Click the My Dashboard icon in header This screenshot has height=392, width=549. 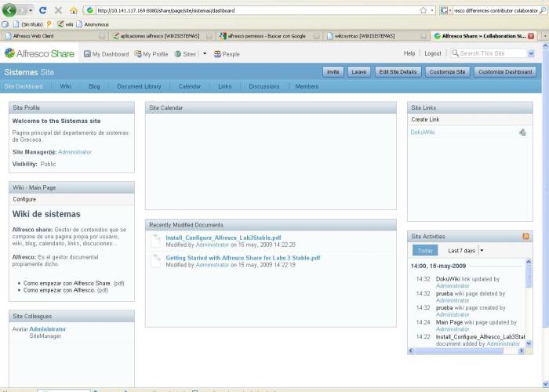87,54
